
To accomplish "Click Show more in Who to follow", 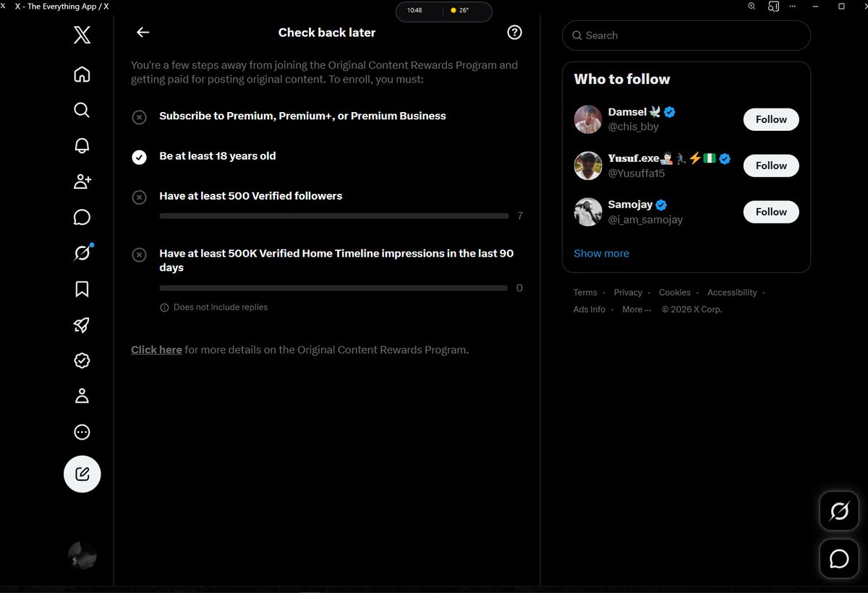I will [601, 253].
